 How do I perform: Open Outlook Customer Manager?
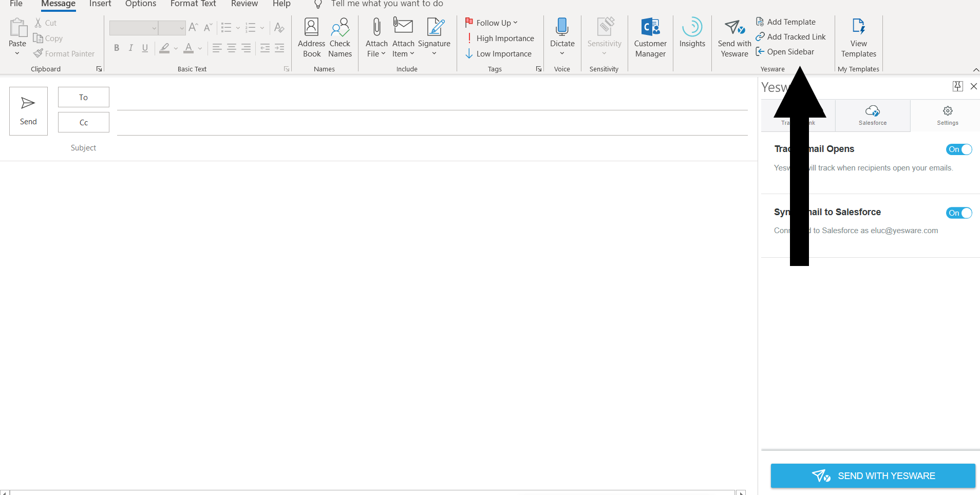coord(650,36)
